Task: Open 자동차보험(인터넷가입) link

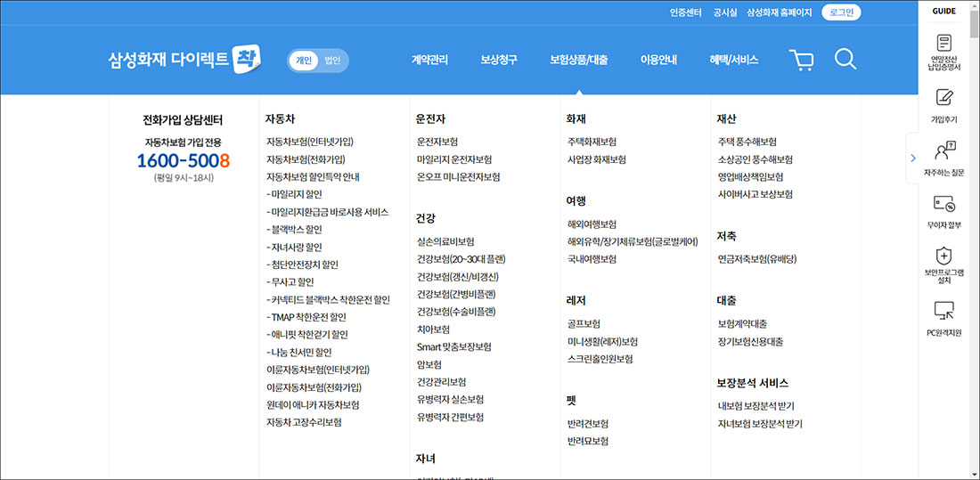Action: pos(310,142)
